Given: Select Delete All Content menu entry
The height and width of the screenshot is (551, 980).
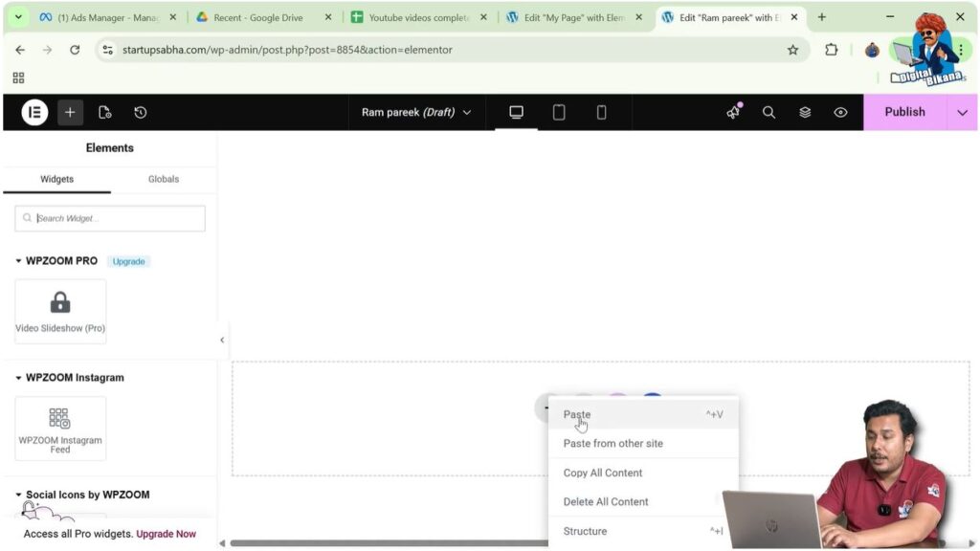Looking at the screenshot, I should pos(606,501).
